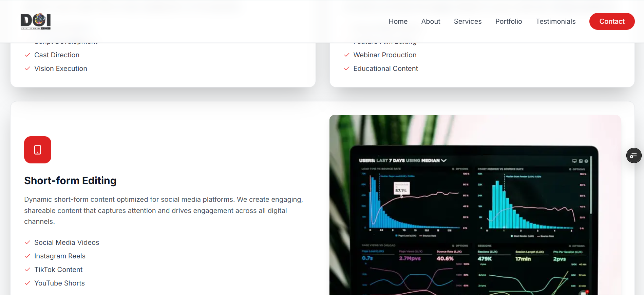
Task: Select the YouTube Shorts list item
Action: click(x=59, y=283)
